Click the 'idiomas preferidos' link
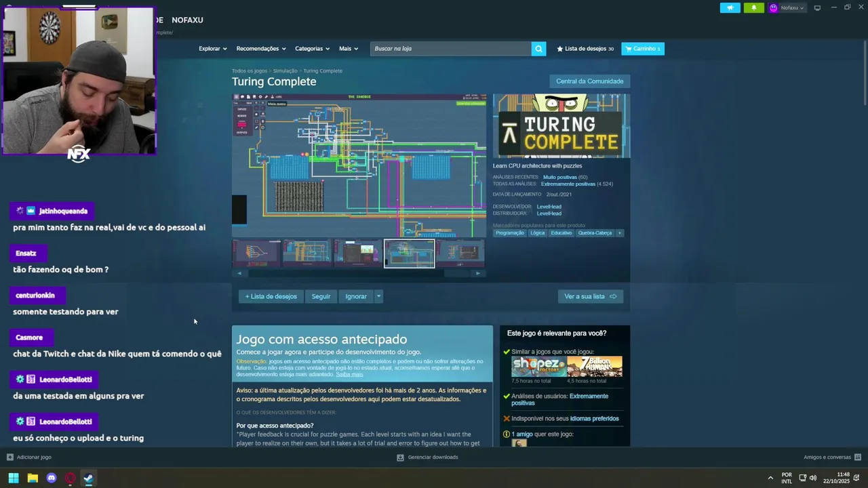This screenshot has width=868, height=488. point(595,419)
